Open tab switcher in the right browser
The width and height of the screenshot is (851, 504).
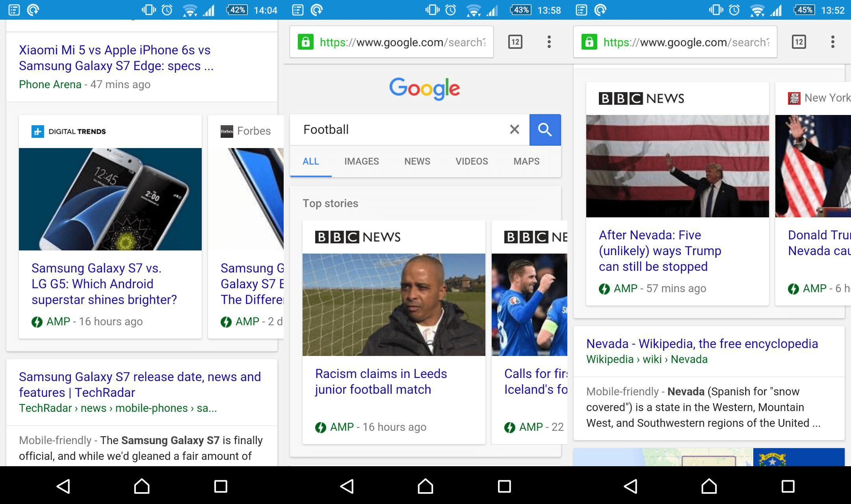pyautogui.click(x=799, y=42)
